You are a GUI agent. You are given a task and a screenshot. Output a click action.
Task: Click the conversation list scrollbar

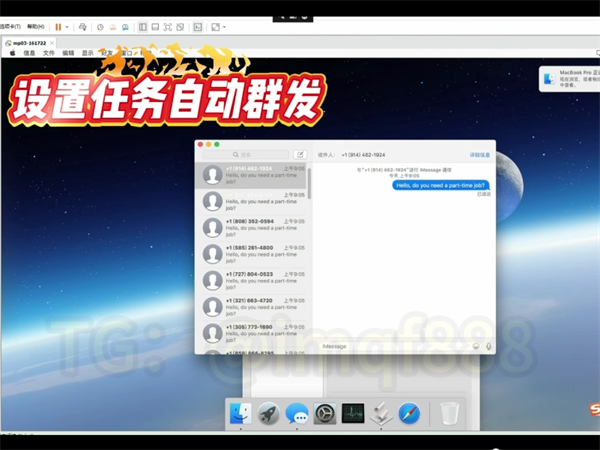click(x=309, y=185)
